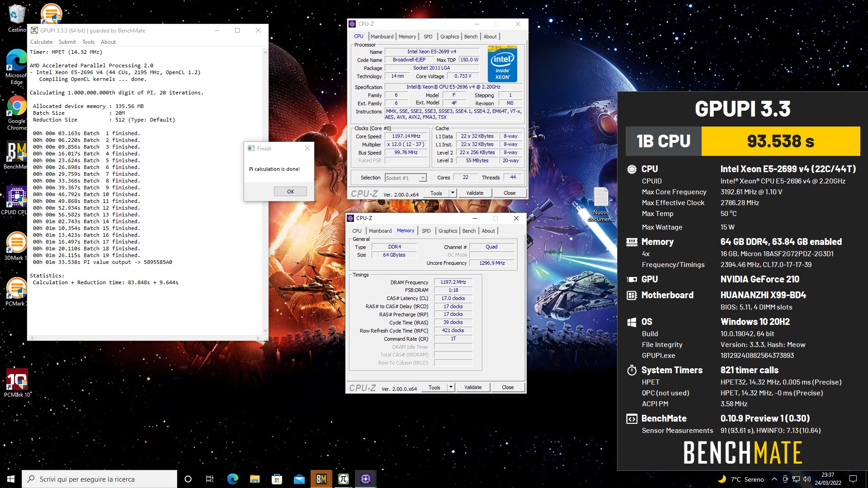This screenshot has height=488, width=868.
Task: Open Mail app from taskbar
Action: tap(299, 479)
